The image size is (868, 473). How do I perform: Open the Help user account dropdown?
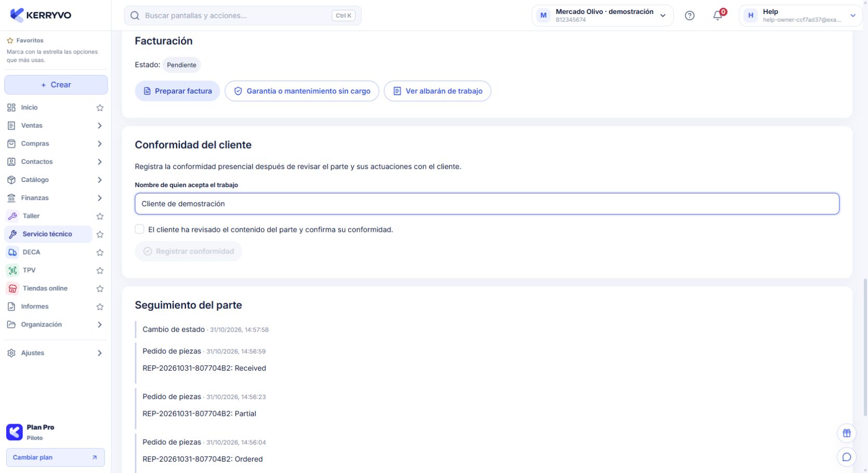pos(800,16)
